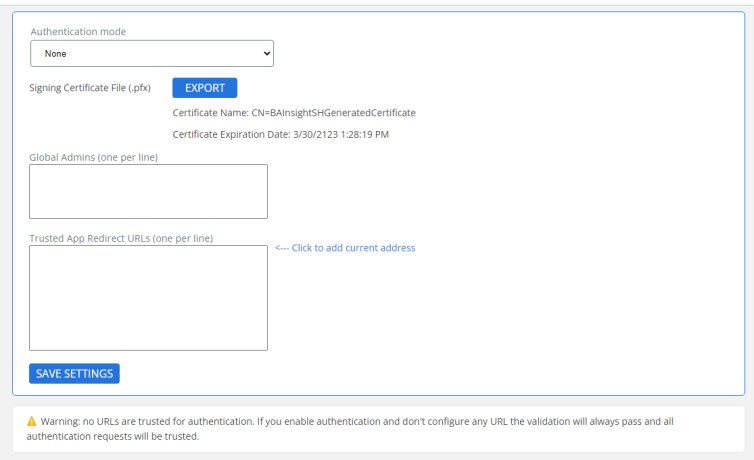
Task: Click the bottom-right corner of Global Admins box
Action: click(264, 215)
